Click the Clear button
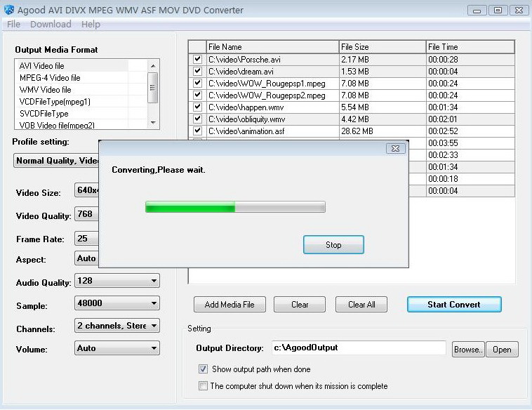Screen dimensions: 532x410 pos(300,305)
